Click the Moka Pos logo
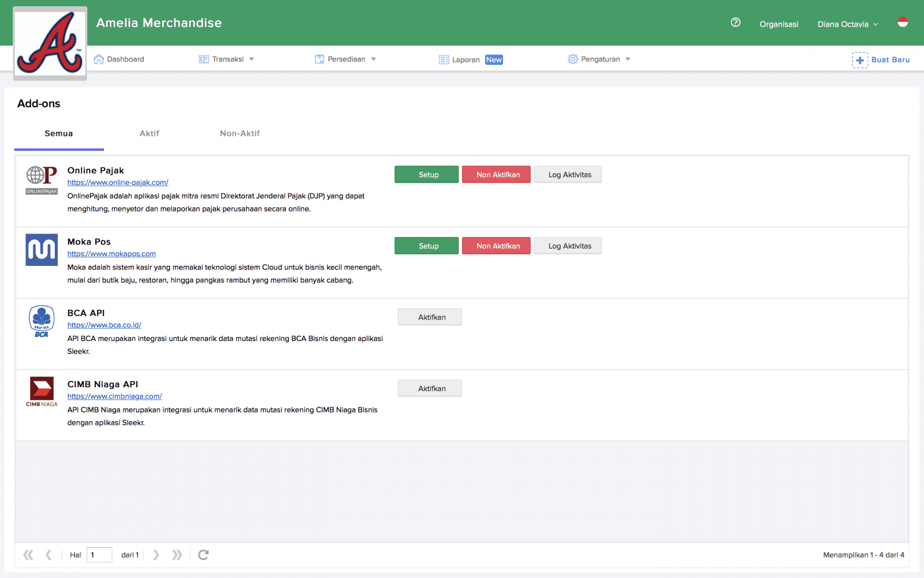 tap(42, 250)
